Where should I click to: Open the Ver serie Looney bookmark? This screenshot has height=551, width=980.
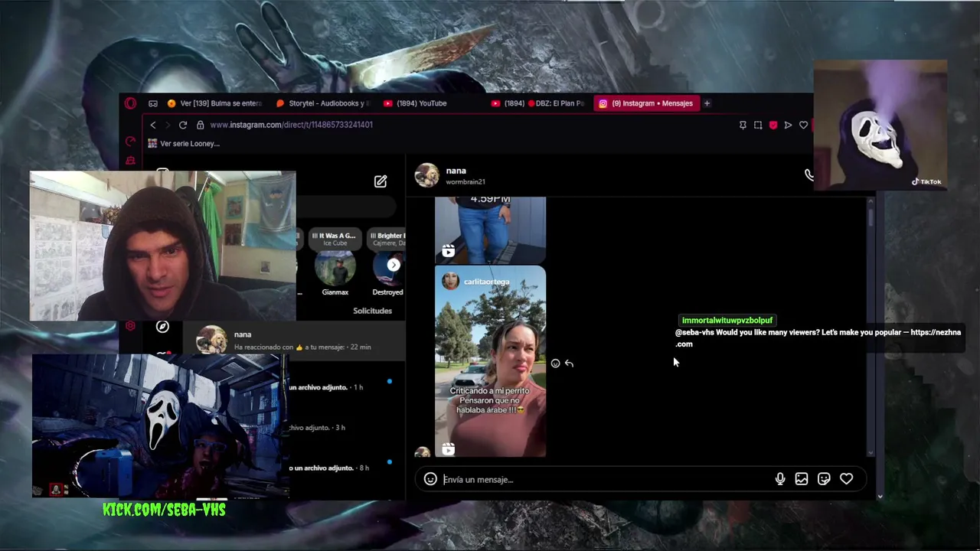[184, 143]
